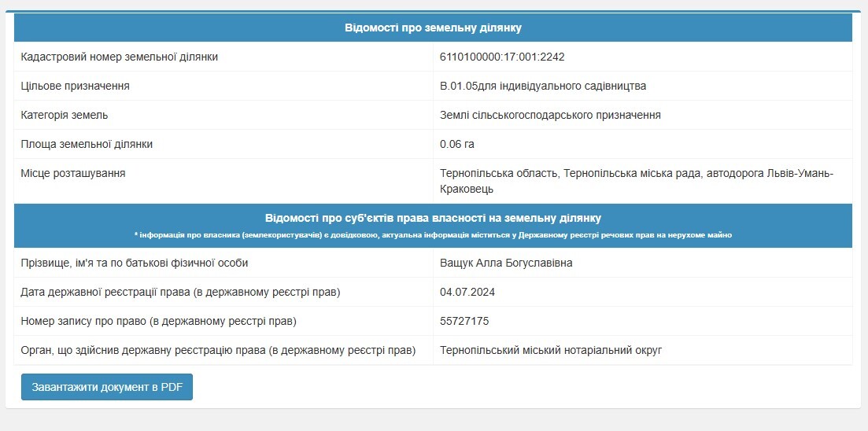868x431 pixels.
Task: Click the Номер запису про право label
Action: pyautogui.click(x=158, y=321)
